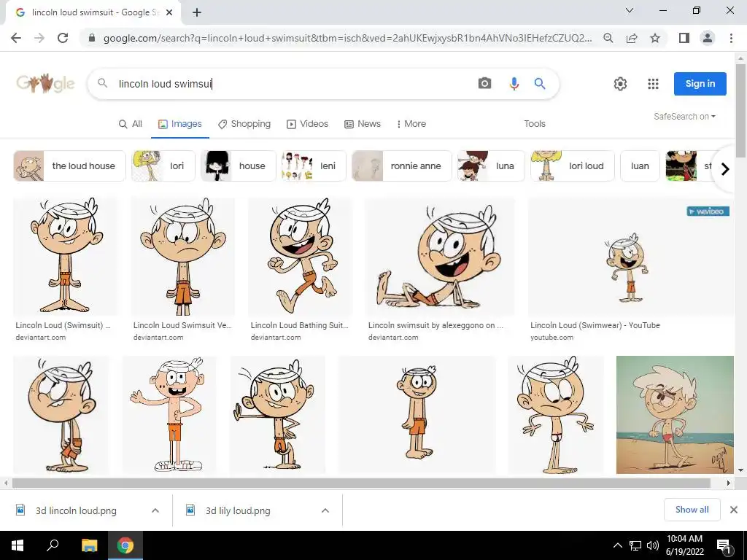The image size is (747, 560).
Task: Open Windows taskbar search
Action: click(53, 545)
